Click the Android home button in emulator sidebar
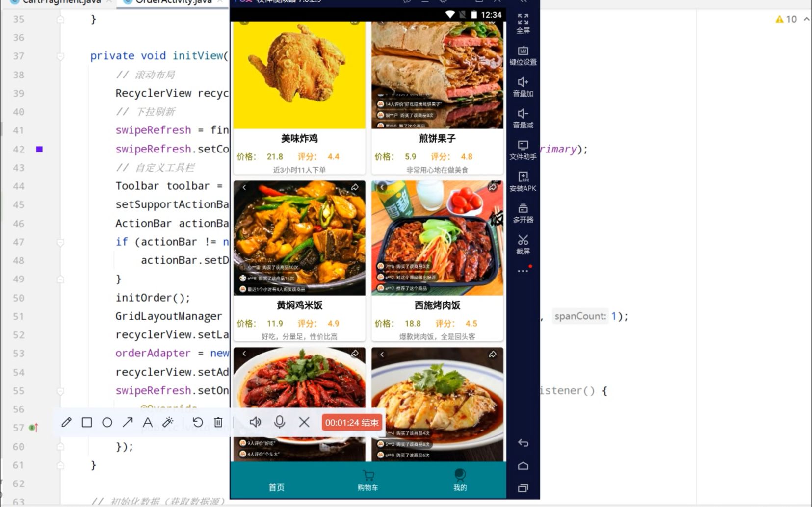 click(x=523, y=466)
